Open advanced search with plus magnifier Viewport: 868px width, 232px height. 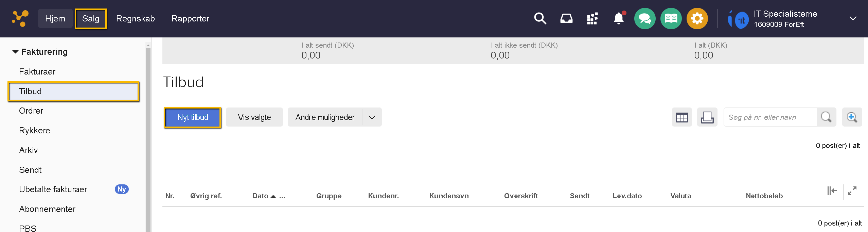[x=852, y=117]
